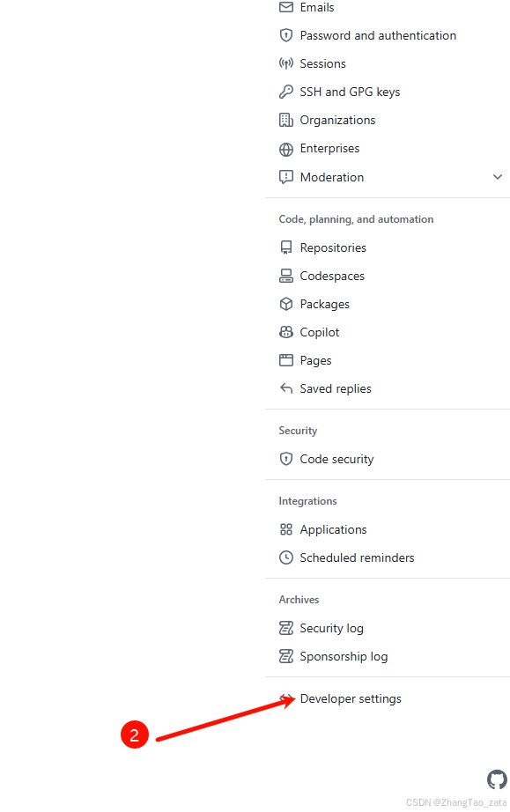Click the Emails envelope icon
Image resolution: width=510 pixels, height=812 pixels.
tap(285, 7)
